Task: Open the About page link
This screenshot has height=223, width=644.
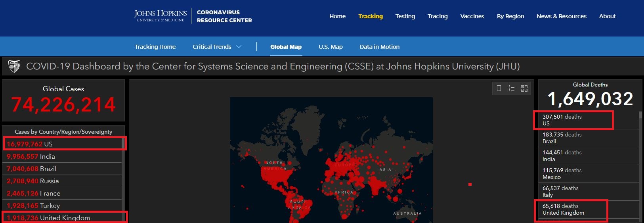Action: pyautogui.click(x=607, y=16)
